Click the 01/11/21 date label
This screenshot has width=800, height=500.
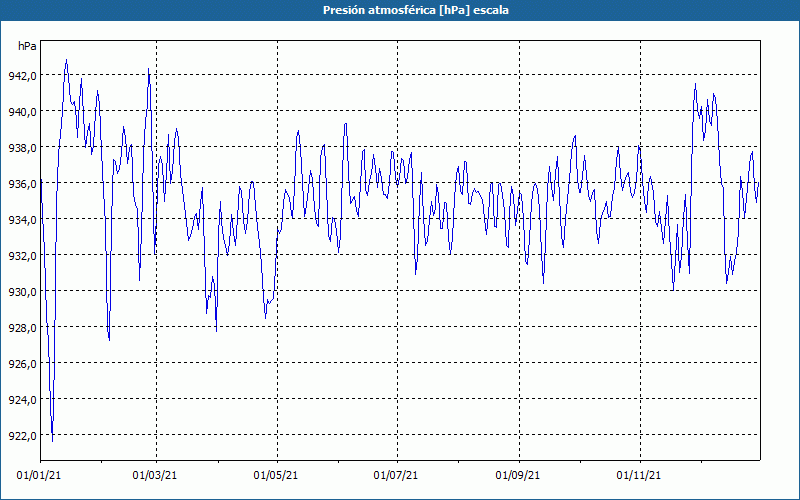point(639,476)
